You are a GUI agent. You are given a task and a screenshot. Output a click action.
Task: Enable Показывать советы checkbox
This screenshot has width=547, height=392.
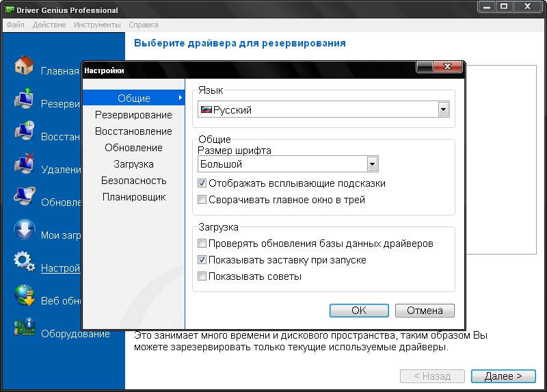point(202,276)
